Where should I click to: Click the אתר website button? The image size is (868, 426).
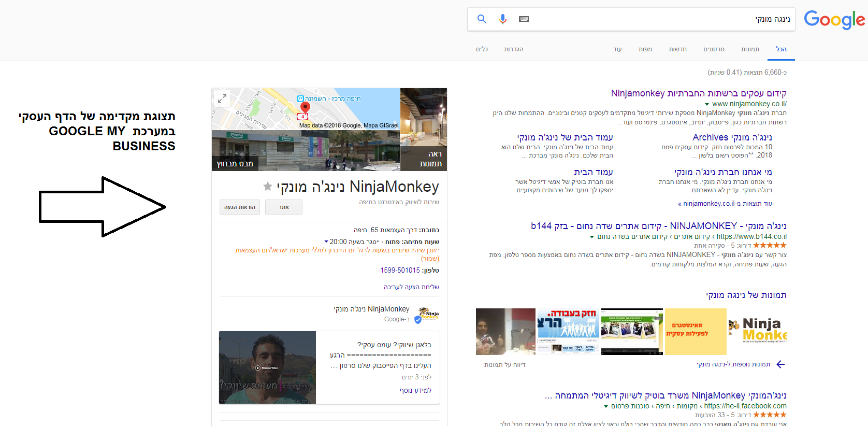pos(284,207)
